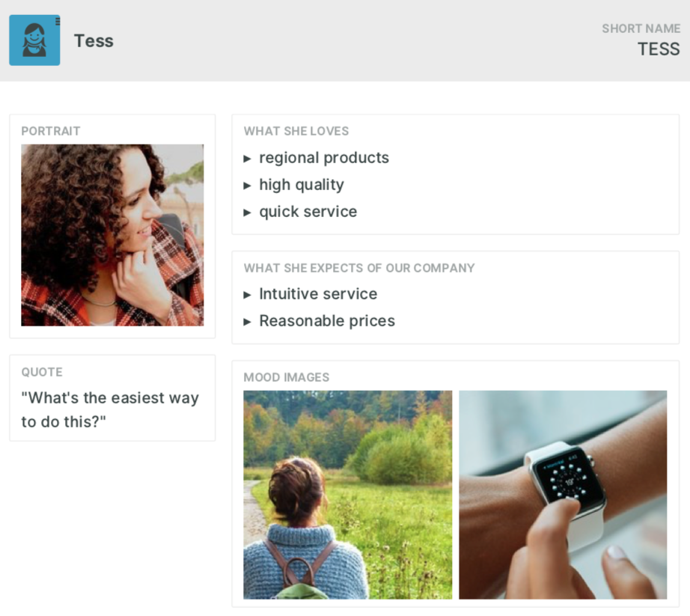690x616 pixels.
Task: Open the small menu icon on avatar corner
Action: 57,22
